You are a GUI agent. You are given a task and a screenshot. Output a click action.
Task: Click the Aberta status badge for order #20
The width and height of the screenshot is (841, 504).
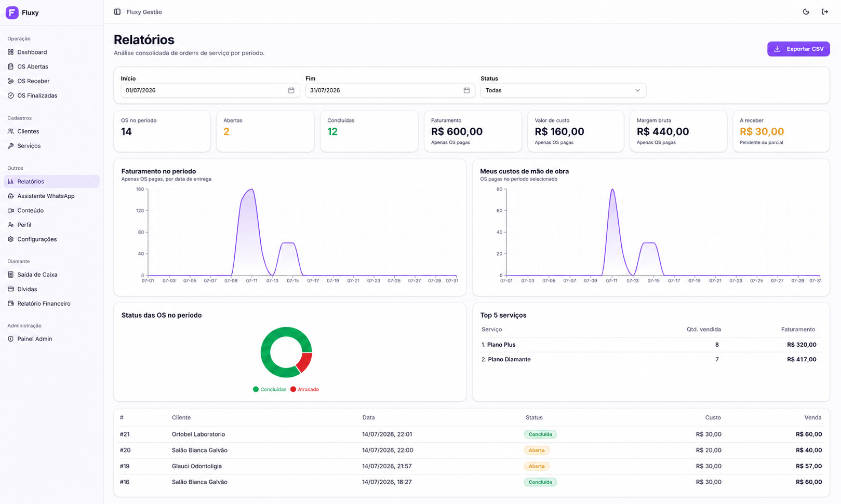537,451
